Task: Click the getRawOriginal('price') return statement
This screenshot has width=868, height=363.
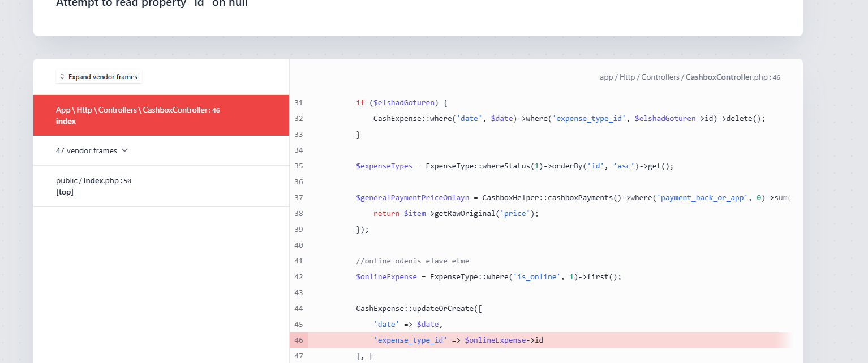Action: [x=456, y=214]
